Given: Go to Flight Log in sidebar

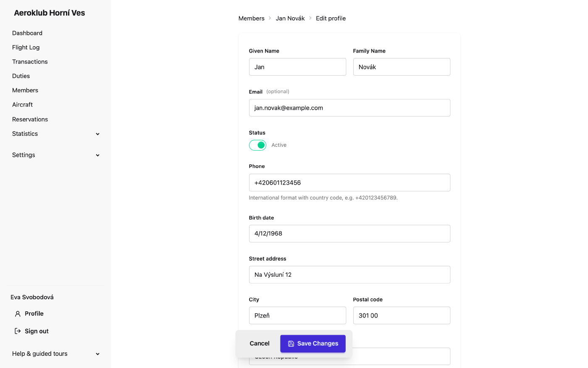Looking at the screenshot, I should [x=26, y=48].
